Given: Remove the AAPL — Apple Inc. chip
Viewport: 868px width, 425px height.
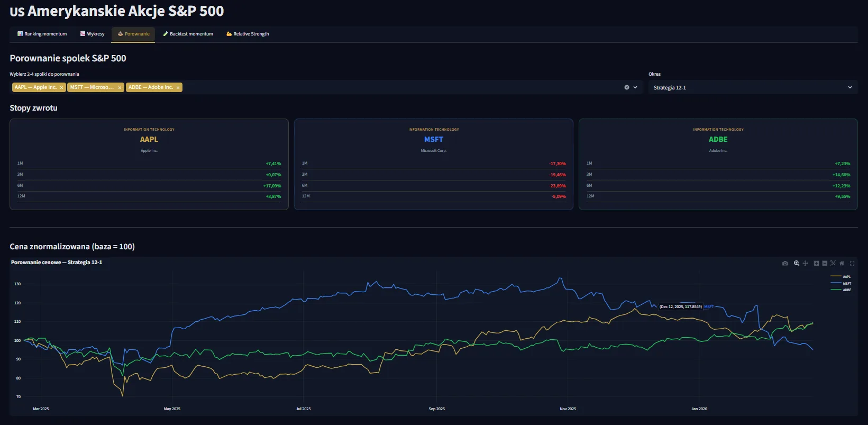Looking at the screenshot, I should (x=61, y=87).
